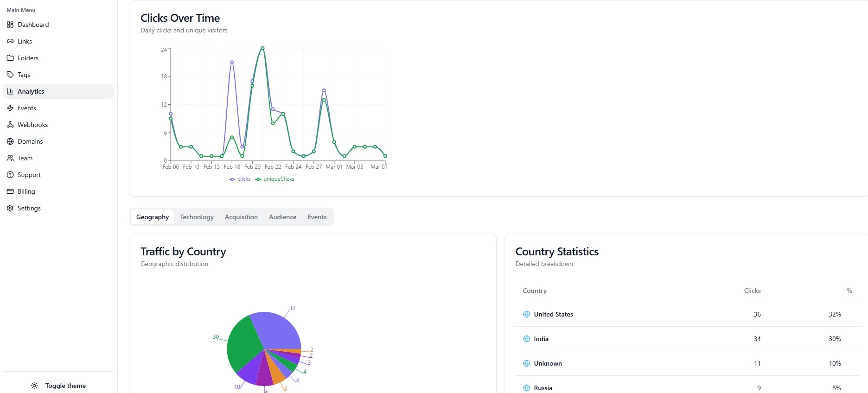The width and height of the screenshot is (868, 393).
Task: Click the Folders folder icon
Action: click(x=10, y=58)
